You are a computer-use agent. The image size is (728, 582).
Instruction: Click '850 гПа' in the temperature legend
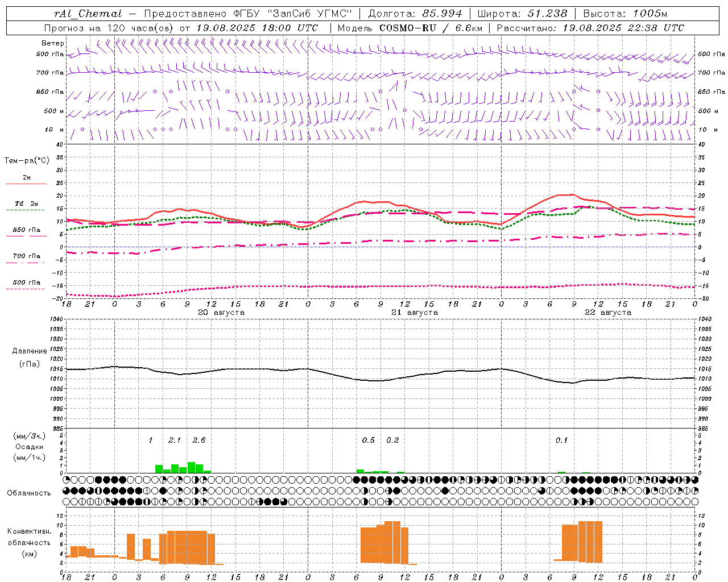click(27, 230)
